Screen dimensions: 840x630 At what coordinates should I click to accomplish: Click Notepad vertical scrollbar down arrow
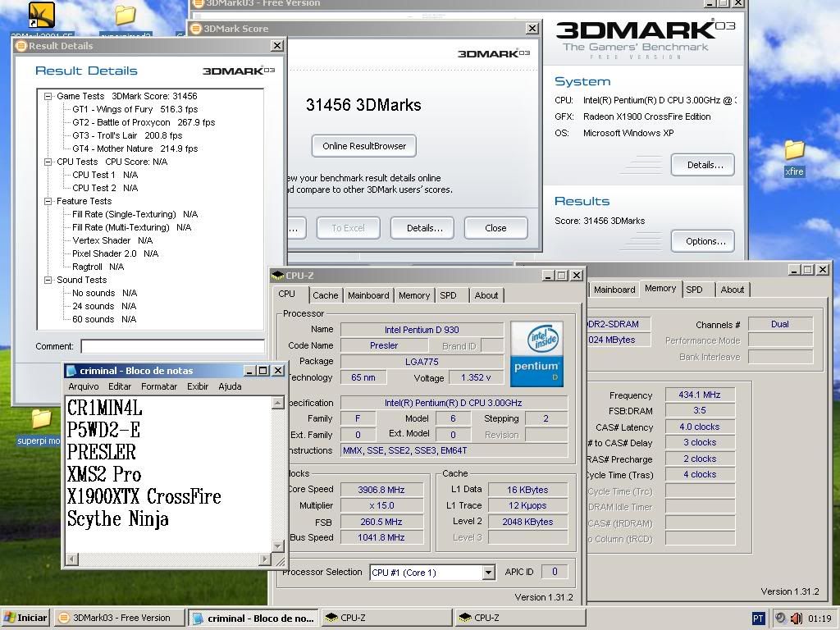pyautogui.click(x=277, y=546)
